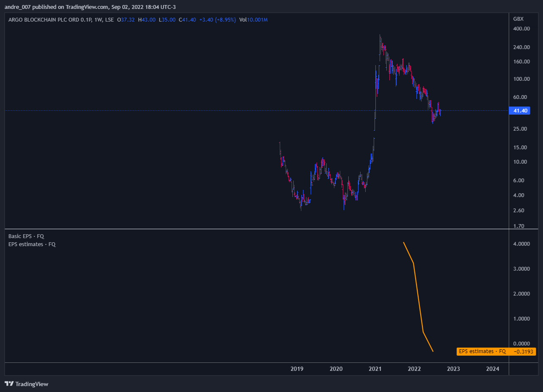Click the orange EPS estimates −0.3193 tag
Screen dimensions: 543x392
pos(496,351)
